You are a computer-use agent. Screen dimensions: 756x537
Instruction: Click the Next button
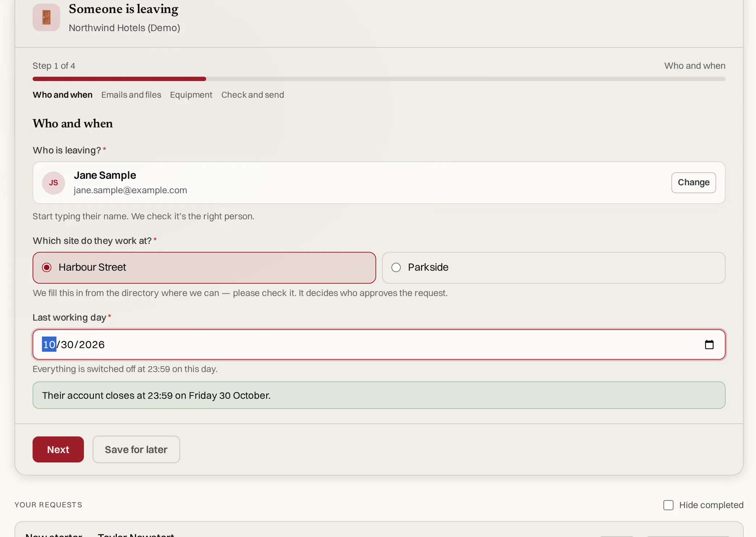[x=58, y=449]
